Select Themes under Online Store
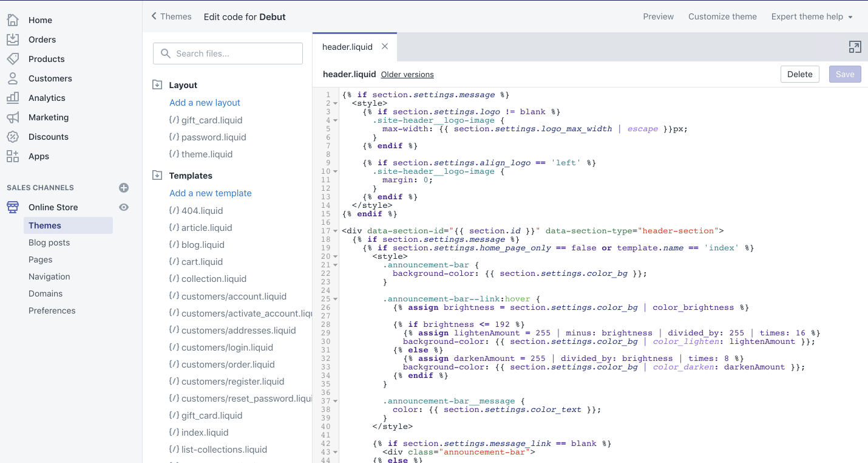 pos(68,225)
